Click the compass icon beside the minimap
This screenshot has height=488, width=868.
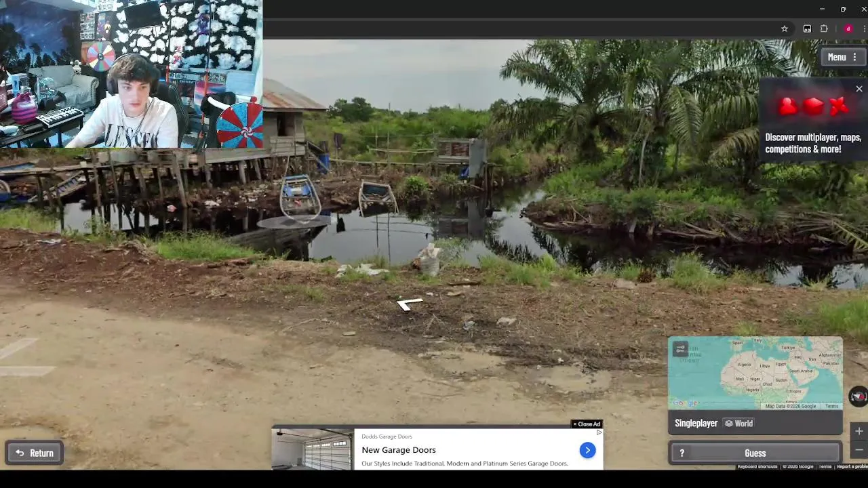tap(859, 396)
